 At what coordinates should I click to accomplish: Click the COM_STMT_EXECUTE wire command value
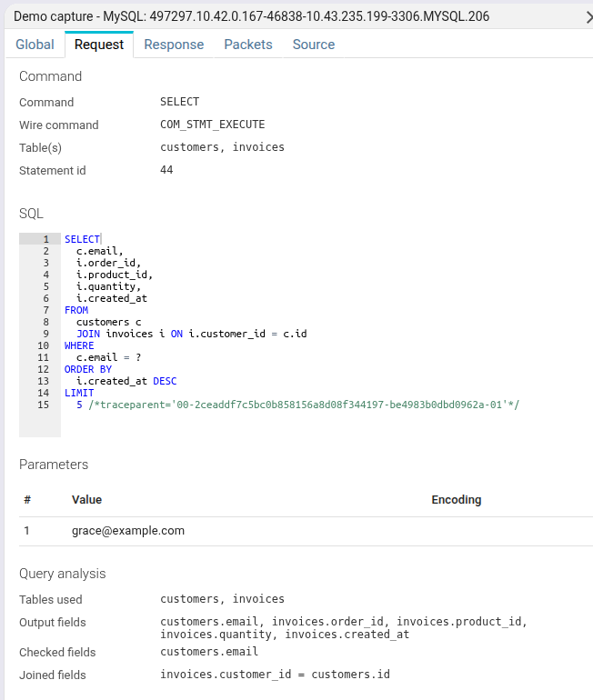(x=213, y=125)
